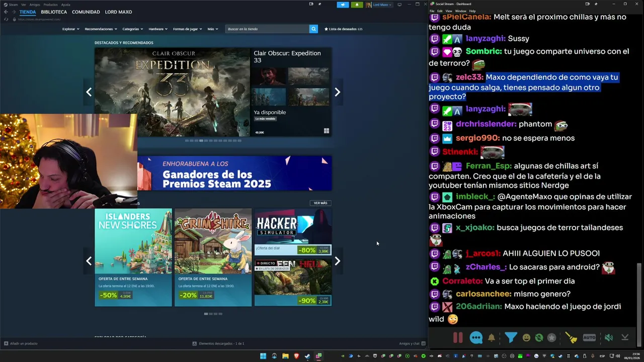The height and width of the screenshot is (362, 644).
Task: Toggle the AUTO mode button
Action: (x=589, y=338)
